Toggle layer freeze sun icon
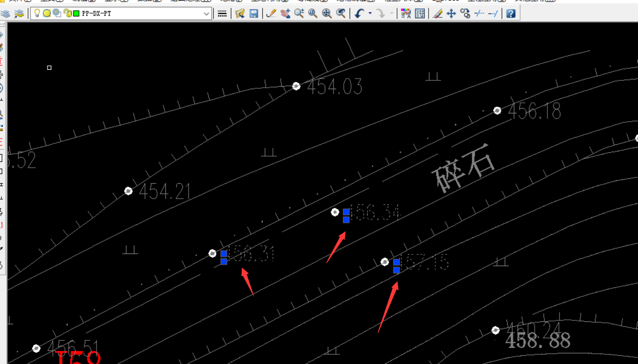The width and height of the screenshot is (638, 364). coord(47,14)
